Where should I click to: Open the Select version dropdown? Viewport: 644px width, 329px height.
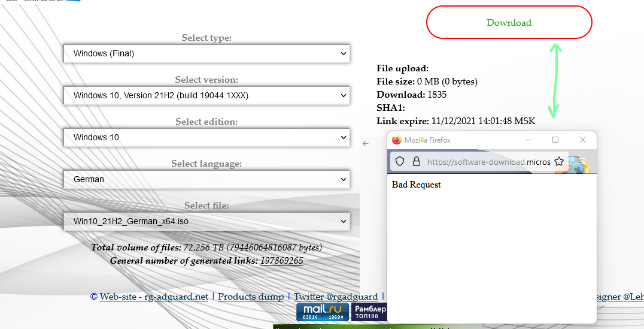(x=206, y=95)
